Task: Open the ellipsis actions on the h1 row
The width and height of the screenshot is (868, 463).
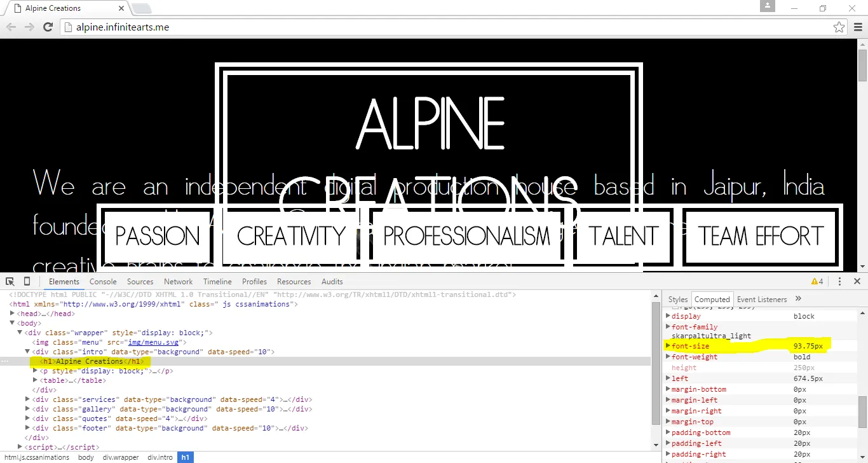Action: pyautogui.click(x=5, y=361)
